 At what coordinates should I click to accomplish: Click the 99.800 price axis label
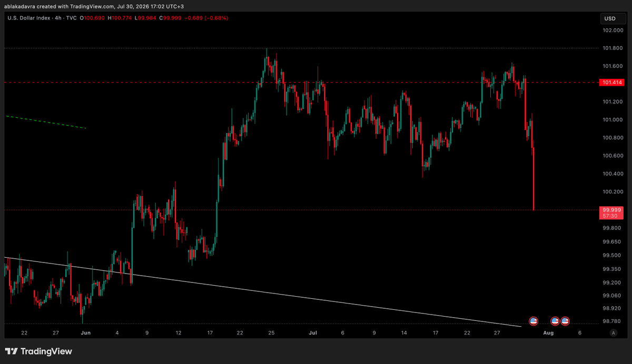coord(611,228)
